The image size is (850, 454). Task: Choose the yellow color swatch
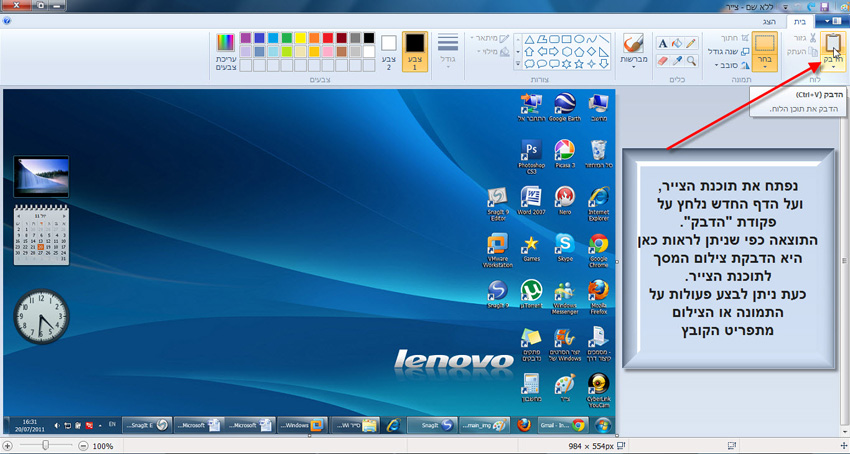point(300,38)
